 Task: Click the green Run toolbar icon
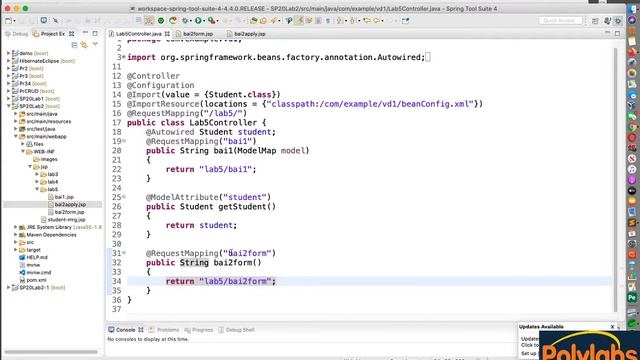(198, 20)
